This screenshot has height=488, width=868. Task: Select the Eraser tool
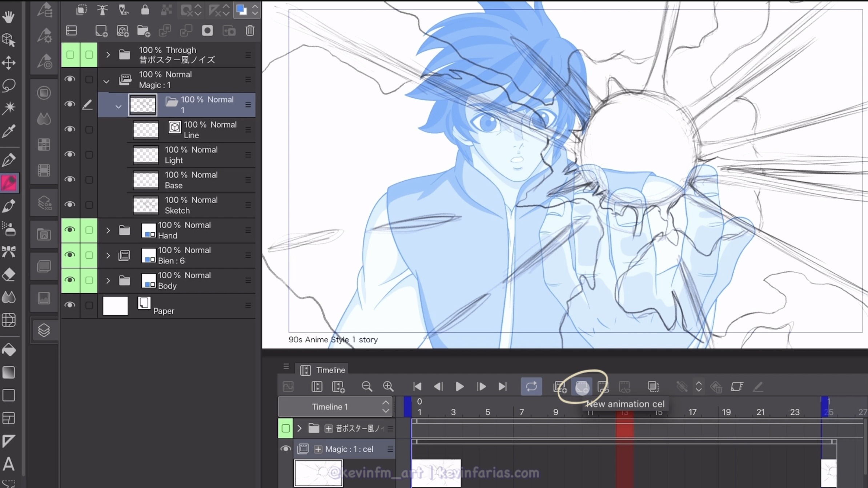9,275
